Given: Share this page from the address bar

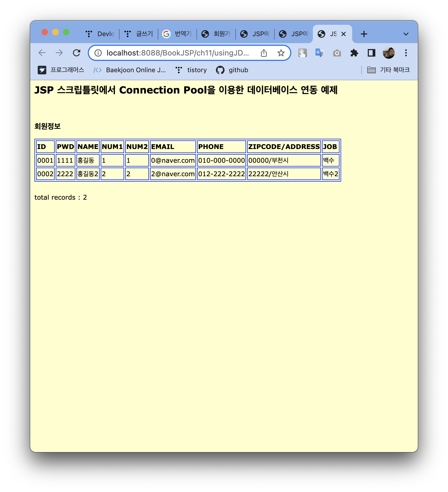Looking at the screenshot, I should coord(264,53).
